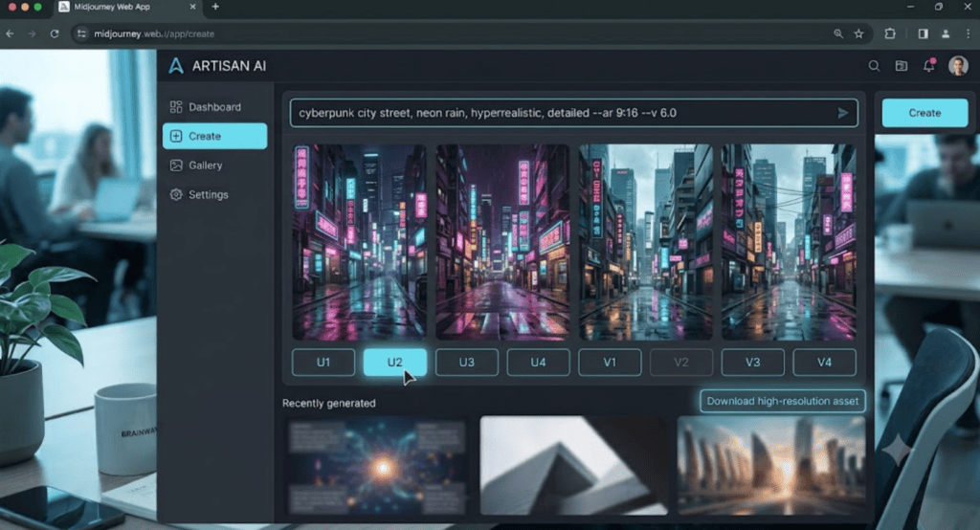The width and height of the screenshot is (980, 530).
Task: Reload the page with refresh icon
Action: [x=55, y=33]
